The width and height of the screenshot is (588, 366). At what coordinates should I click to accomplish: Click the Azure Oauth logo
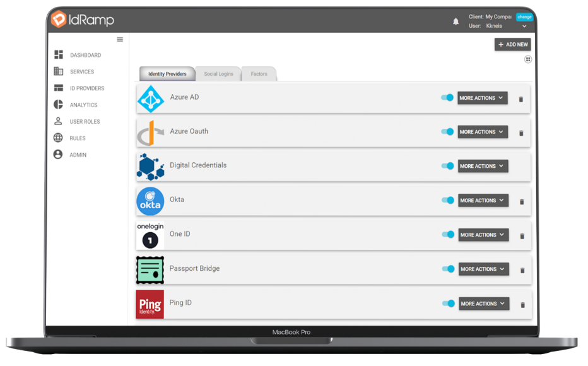pos(150,133)
